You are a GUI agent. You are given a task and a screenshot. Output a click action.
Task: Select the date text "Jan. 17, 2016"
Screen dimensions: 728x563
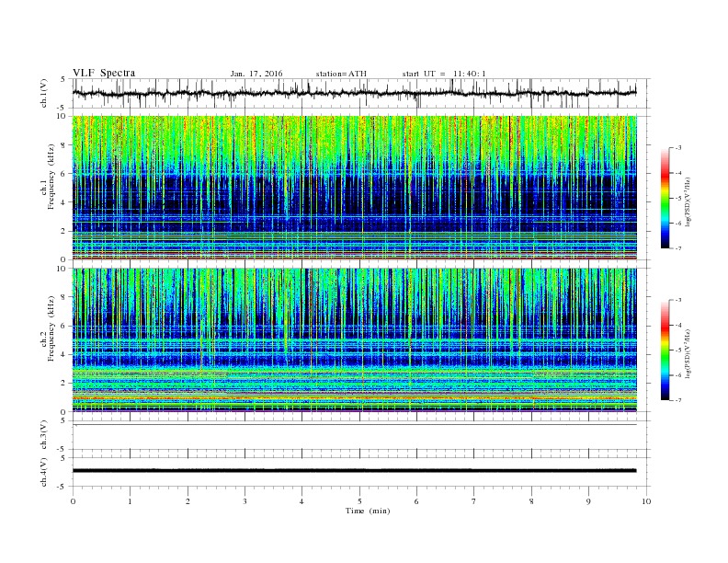click(256, 74)
